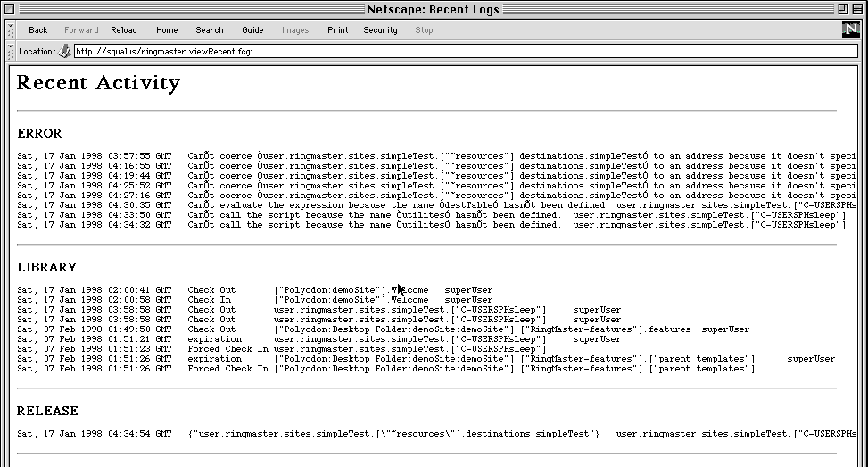Click the window collapse (windowshade) box
Image resolution: width=868 pixels, height=467 pixels.
(x=856, y=10)
